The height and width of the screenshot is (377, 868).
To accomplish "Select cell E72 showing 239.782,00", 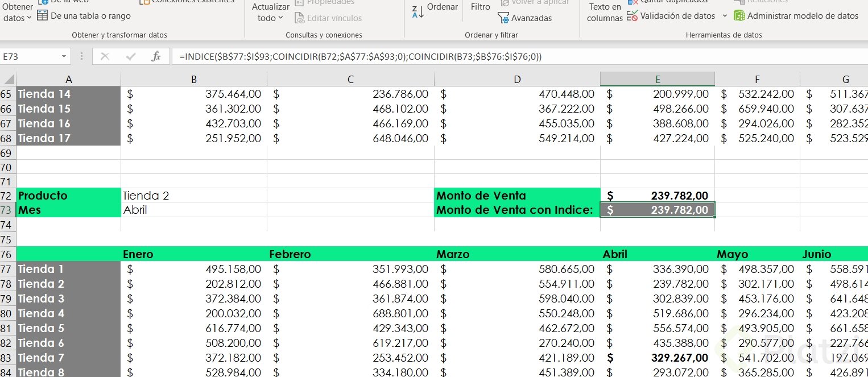I will 658,196.
